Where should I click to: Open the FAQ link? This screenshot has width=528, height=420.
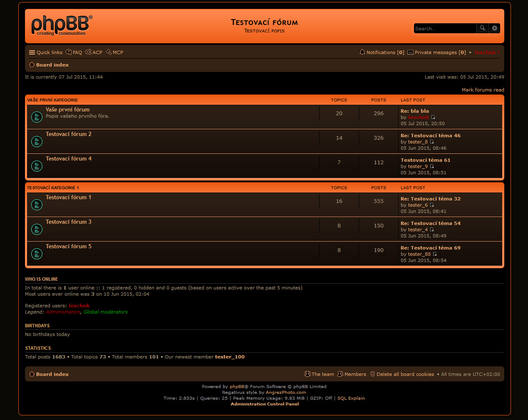74,52
